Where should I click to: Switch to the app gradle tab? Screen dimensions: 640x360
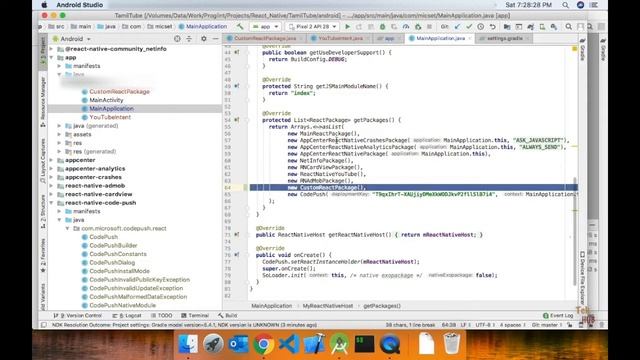pyautogui.click(x=389, y=38)
